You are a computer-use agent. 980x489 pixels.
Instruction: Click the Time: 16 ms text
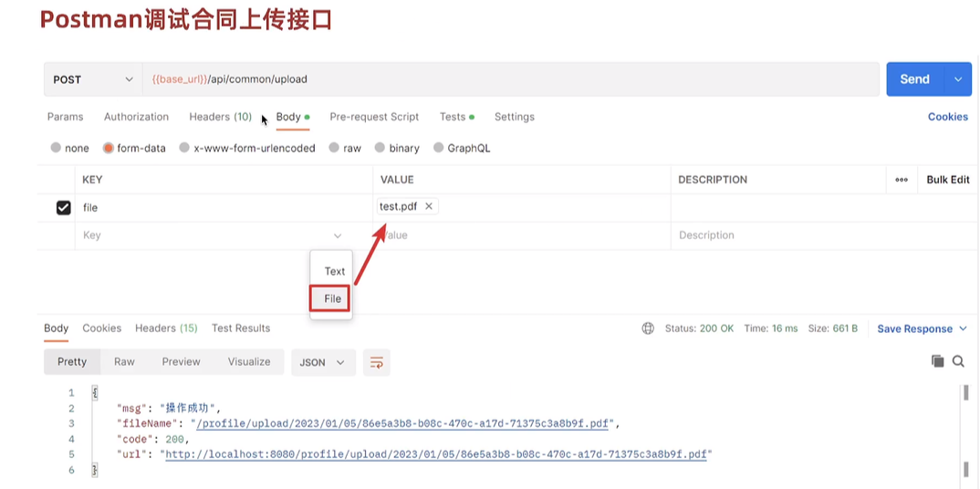[771, 328]
